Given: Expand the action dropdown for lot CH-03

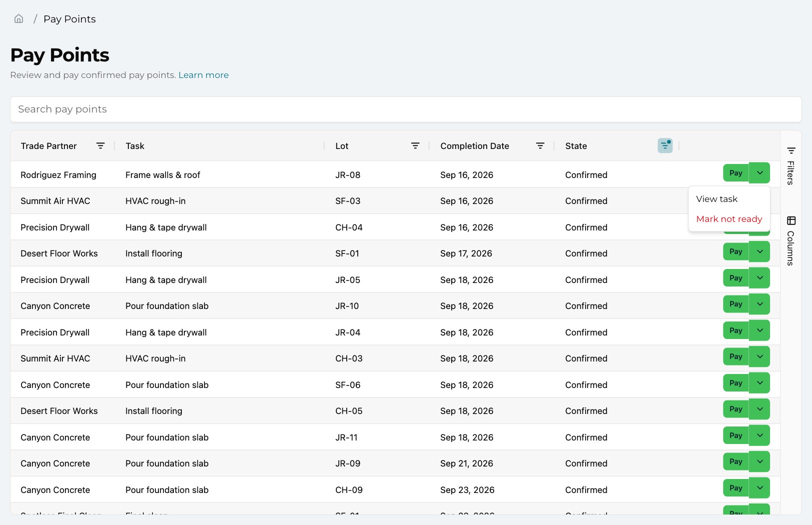Looking at the screenshot, I should (760, 356).
